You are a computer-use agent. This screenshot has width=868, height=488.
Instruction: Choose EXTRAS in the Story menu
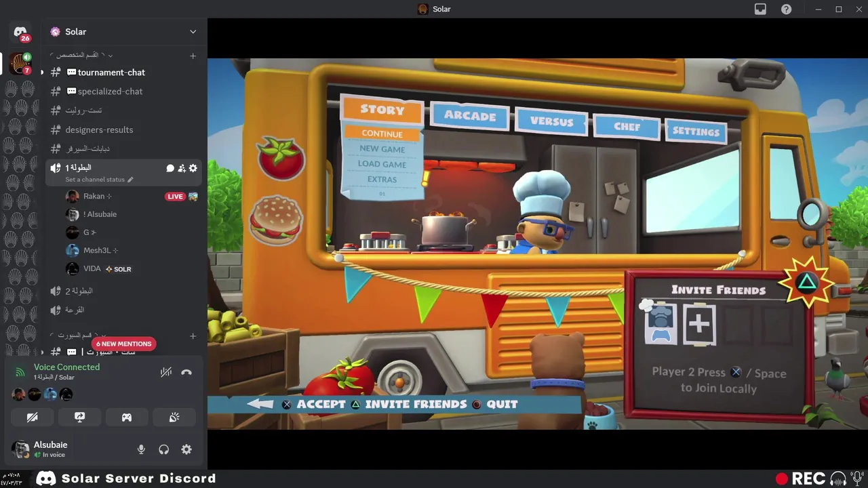click(x=382, y=180)
